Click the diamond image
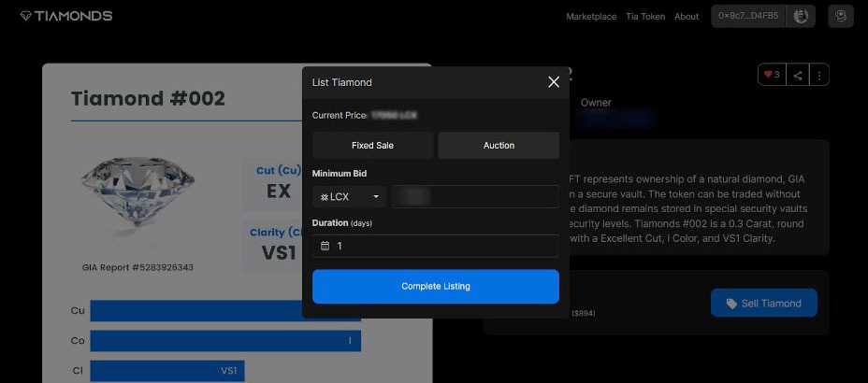 tap(137, 192)
